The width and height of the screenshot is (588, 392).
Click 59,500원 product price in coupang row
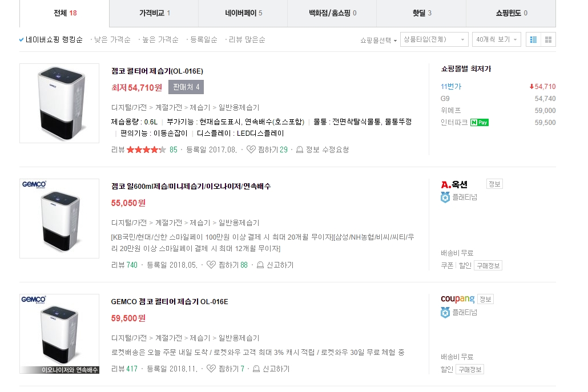tap(128, 318)
